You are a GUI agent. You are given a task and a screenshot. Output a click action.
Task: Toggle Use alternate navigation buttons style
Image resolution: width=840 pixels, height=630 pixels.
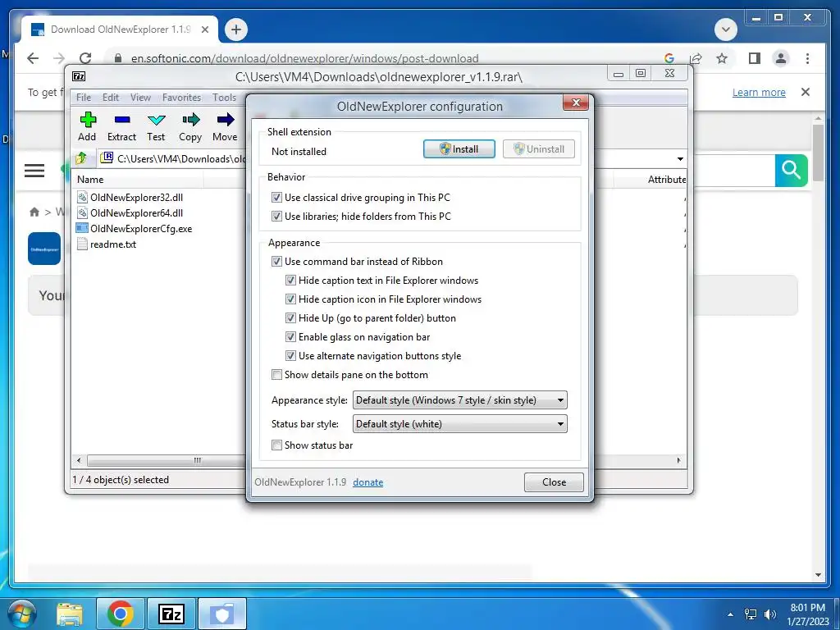(290, 356)
